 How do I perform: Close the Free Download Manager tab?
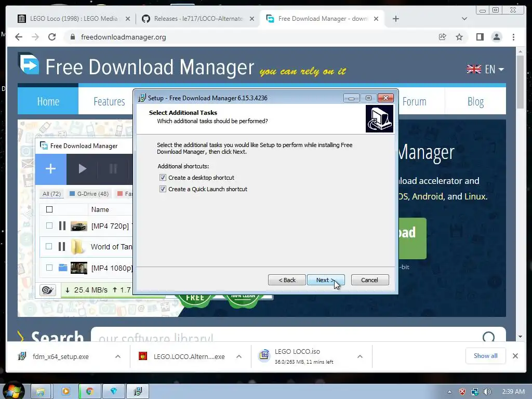(376, 19)
